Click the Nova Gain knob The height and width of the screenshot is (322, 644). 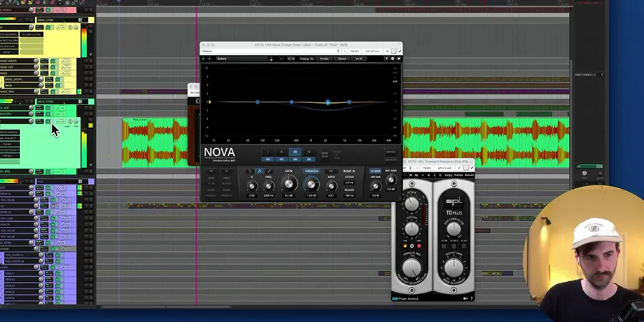pos(289,184)
